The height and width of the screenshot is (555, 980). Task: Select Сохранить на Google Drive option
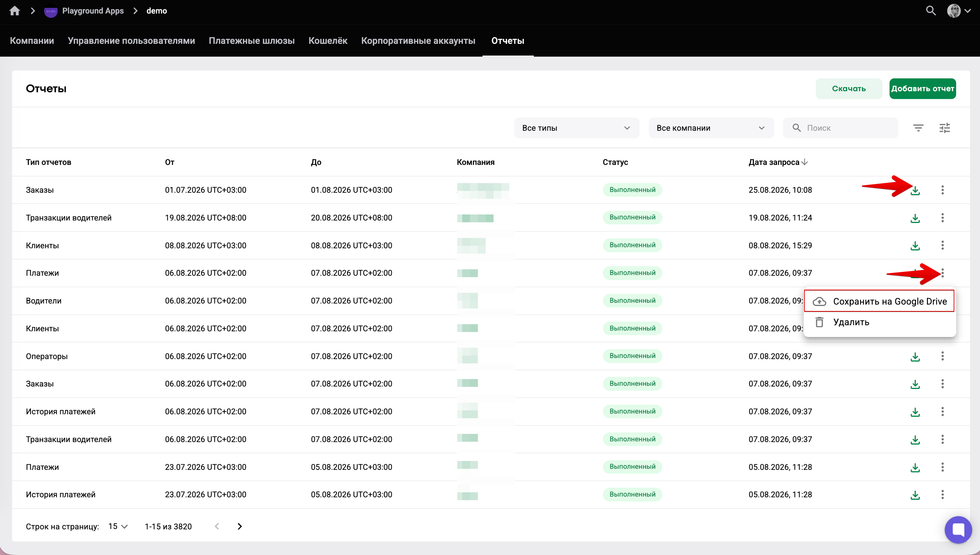pyautogui.click(x=879, y=301)
